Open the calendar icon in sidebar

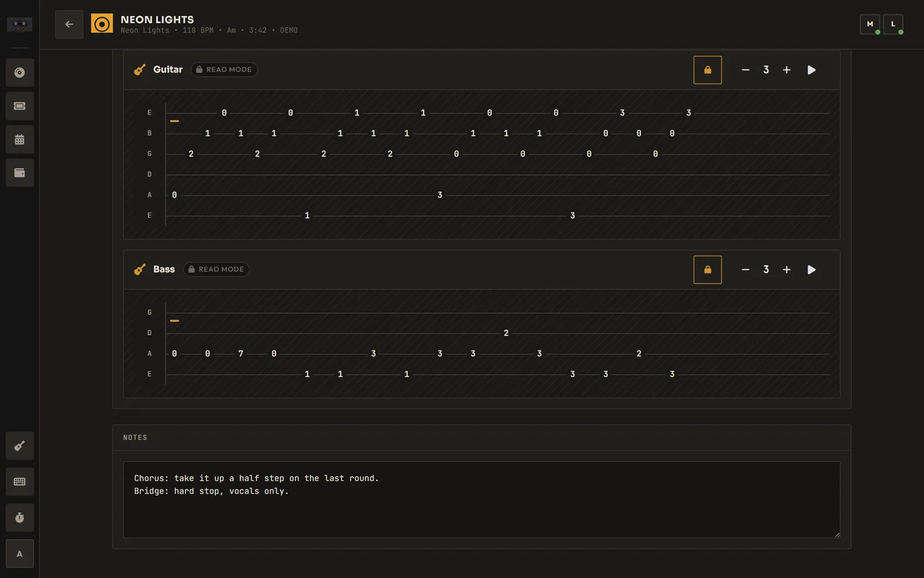(x=20, y=140)
